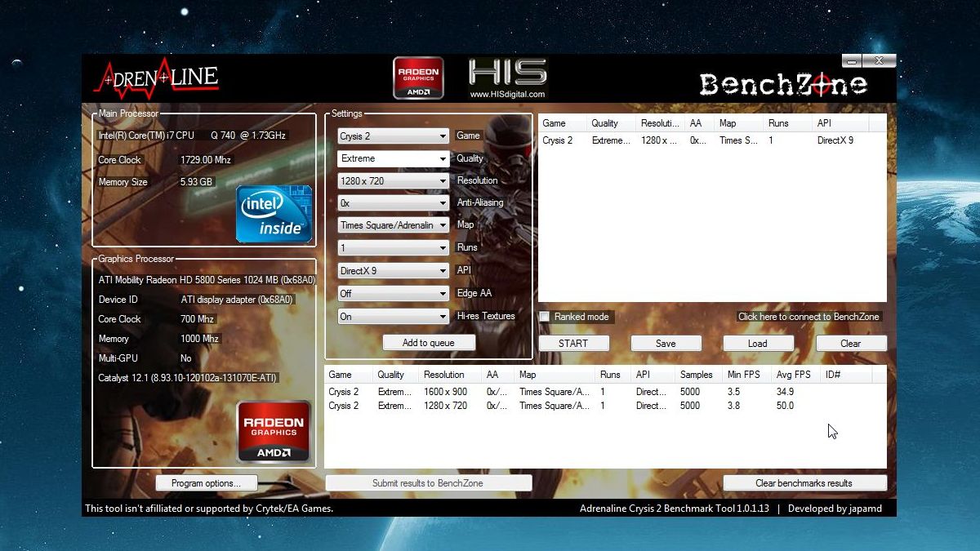Click the Game column header in queue list
Viewport: 980px width, 551px height.
point(563,123)
